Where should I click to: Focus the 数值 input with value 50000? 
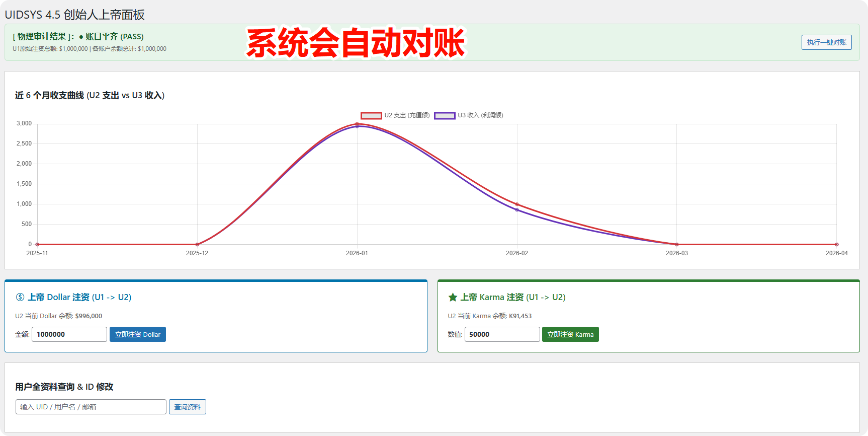click(502, 334)
